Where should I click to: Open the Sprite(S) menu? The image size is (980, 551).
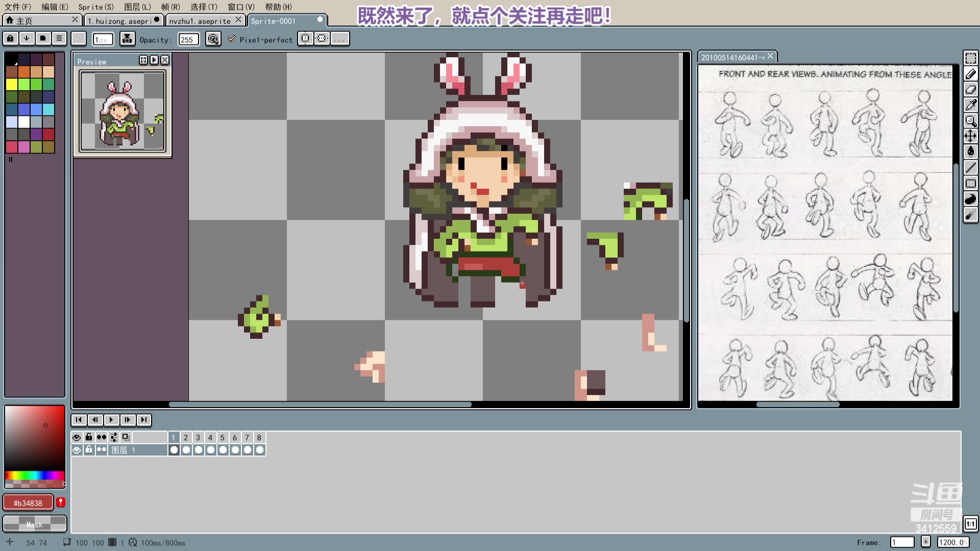point(96,7)
